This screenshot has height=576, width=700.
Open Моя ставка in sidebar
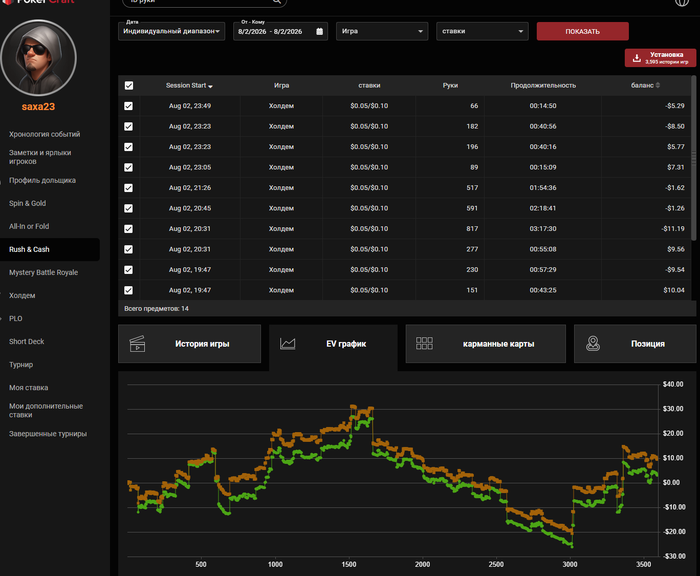tap(29, 388)
